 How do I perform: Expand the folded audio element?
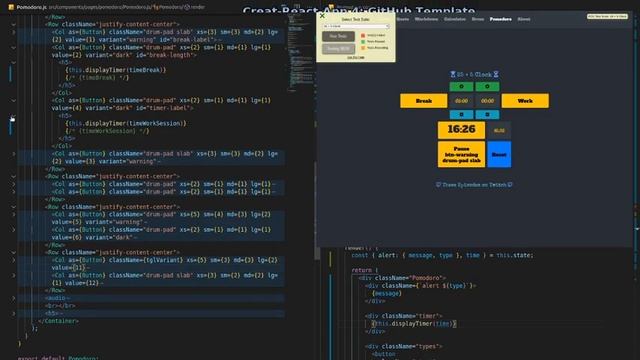click(13, 298)
